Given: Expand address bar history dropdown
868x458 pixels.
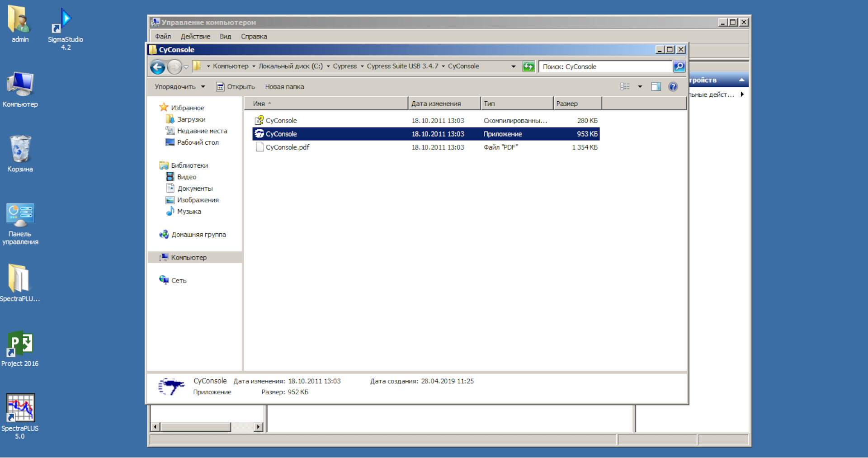Looking at the screenshot, I should (513, 66).
